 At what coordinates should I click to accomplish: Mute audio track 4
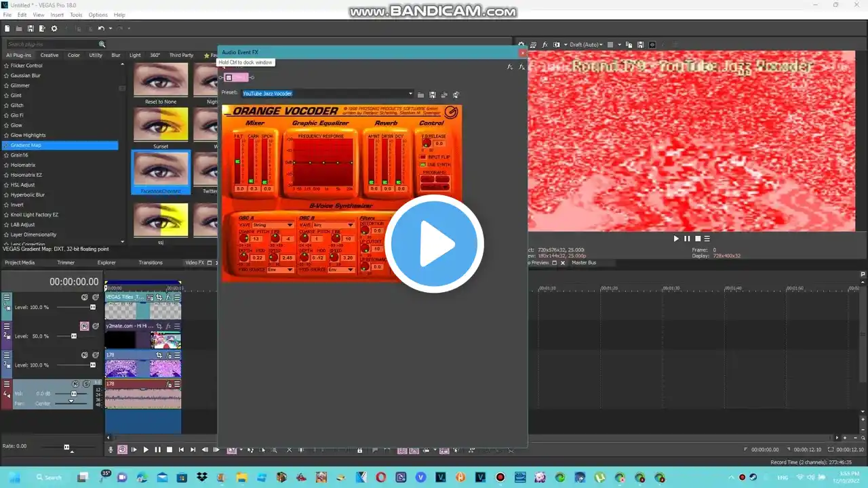76,384
